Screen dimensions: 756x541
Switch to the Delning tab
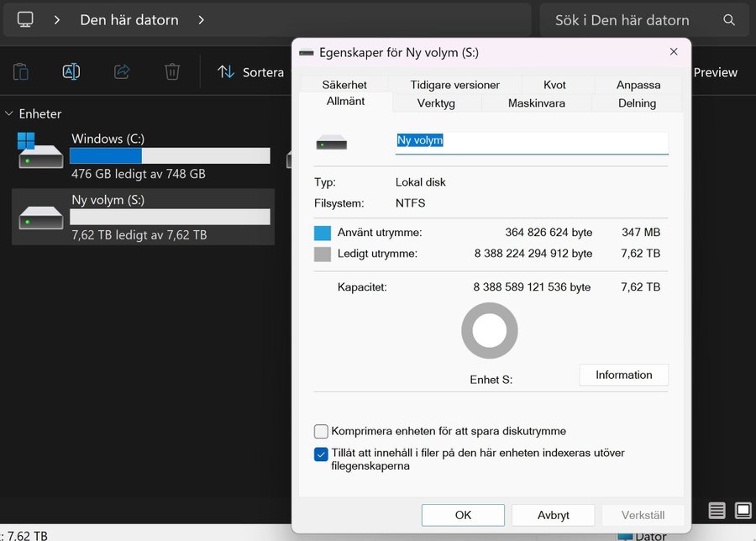[x=637, y=103]
